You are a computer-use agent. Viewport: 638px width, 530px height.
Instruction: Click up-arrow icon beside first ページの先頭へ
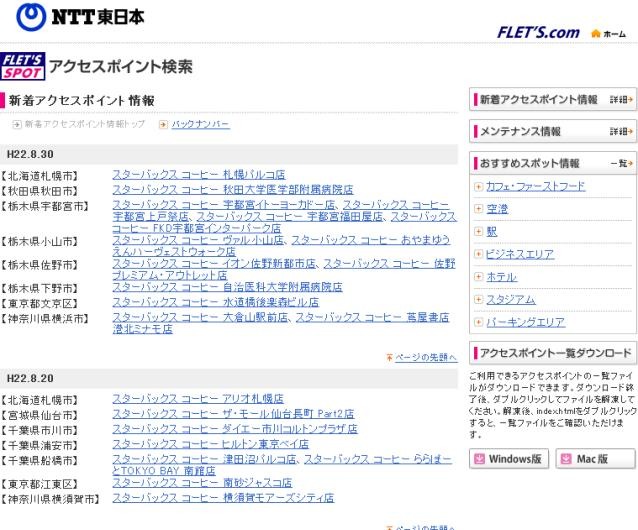click(389, 358)
